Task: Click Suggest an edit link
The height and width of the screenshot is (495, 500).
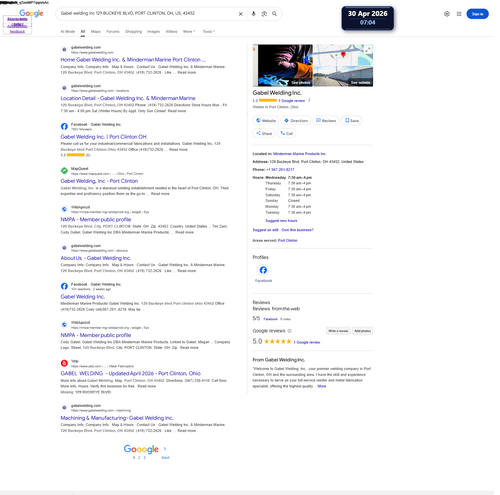Action: click(x=265, y=230)
